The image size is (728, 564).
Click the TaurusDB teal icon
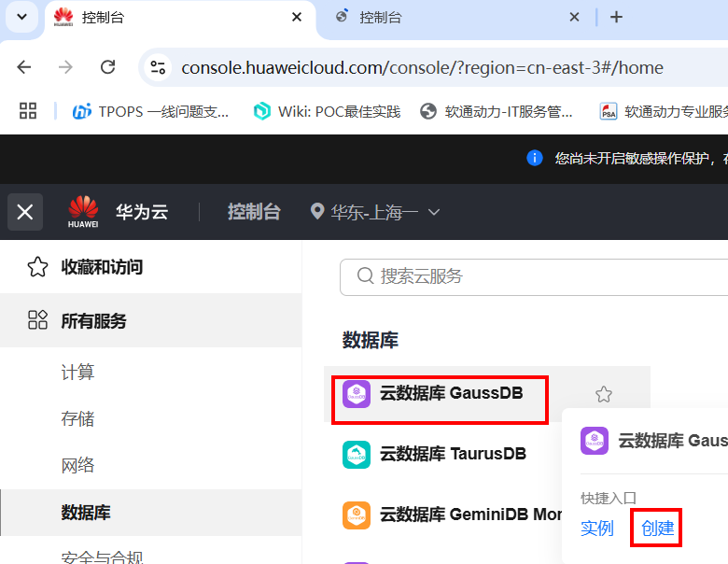coord(357,455)
